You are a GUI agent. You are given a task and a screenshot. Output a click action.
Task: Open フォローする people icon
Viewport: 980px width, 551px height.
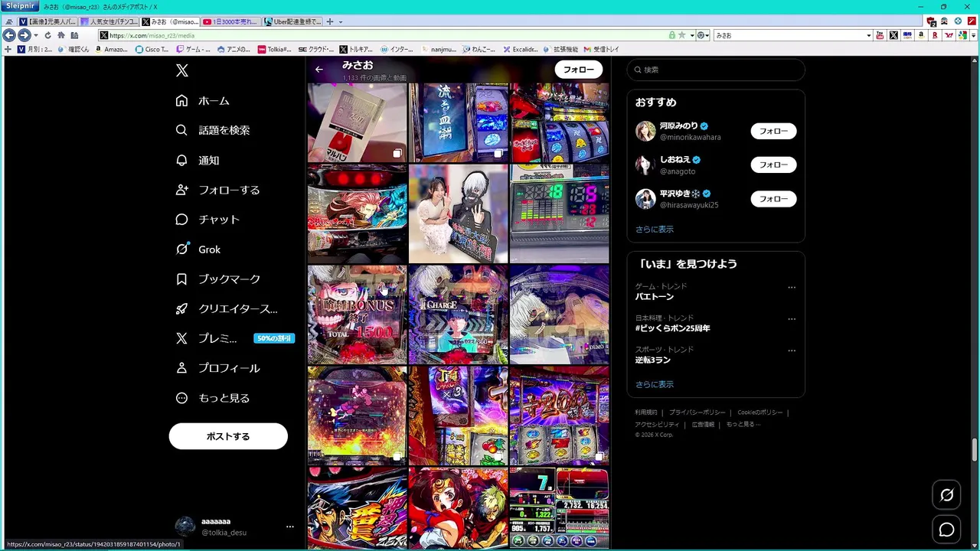(181, 190)
